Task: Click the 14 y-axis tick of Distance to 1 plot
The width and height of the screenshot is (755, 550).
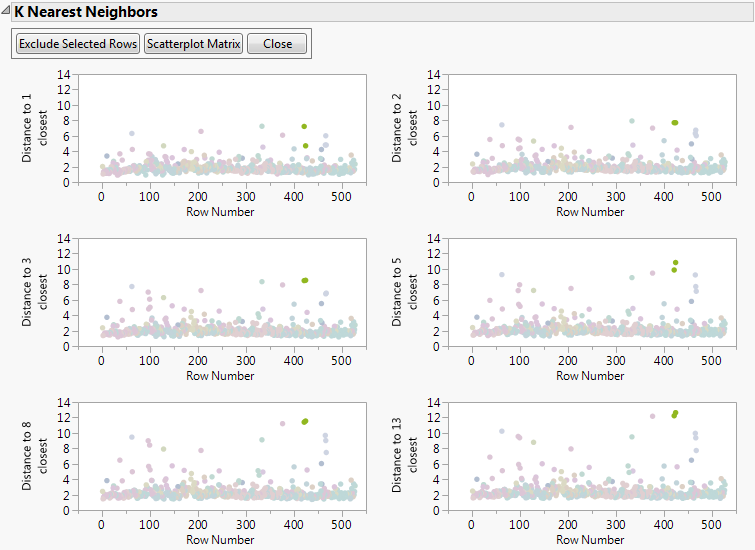Action: pyautogui.click(x=64, y=75)
